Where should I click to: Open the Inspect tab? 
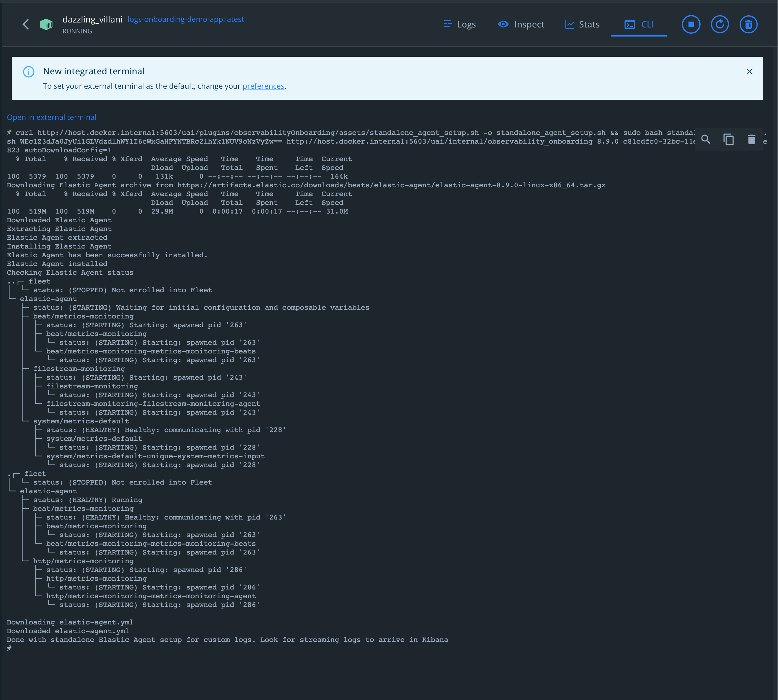521,24
